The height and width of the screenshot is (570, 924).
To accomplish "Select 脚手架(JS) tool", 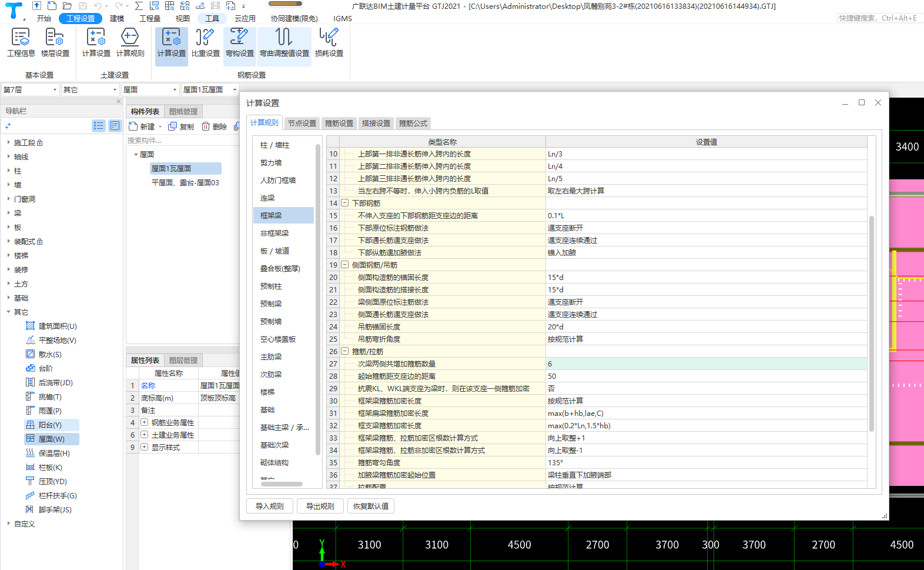I will (x=48, y=509).
